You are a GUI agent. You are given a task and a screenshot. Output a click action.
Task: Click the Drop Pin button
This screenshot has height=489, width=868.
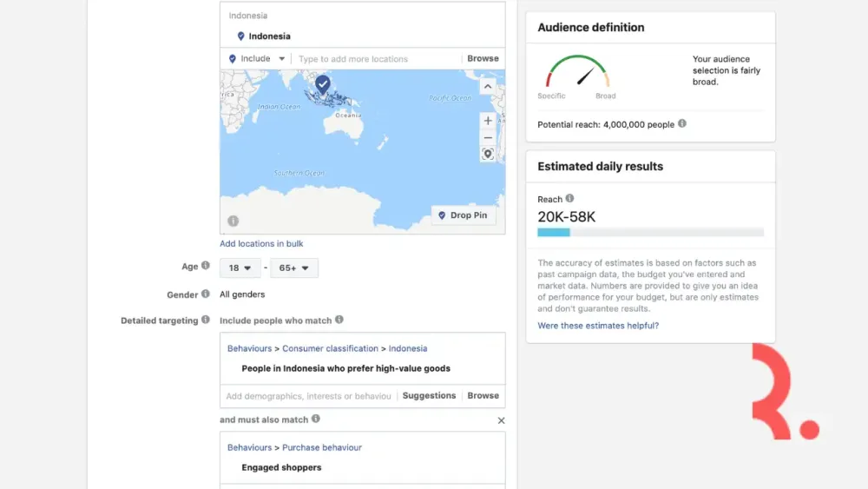[464, 215]
